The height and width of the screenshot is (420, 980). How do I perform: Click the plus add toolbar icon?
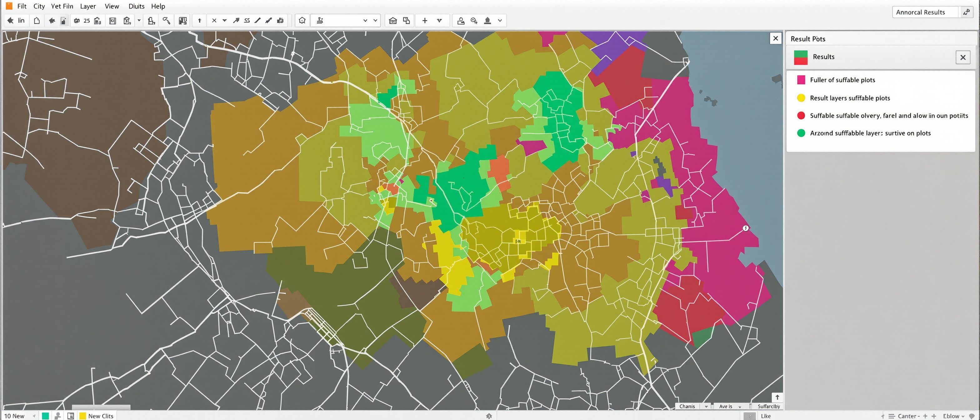click(x=425, y=21)
